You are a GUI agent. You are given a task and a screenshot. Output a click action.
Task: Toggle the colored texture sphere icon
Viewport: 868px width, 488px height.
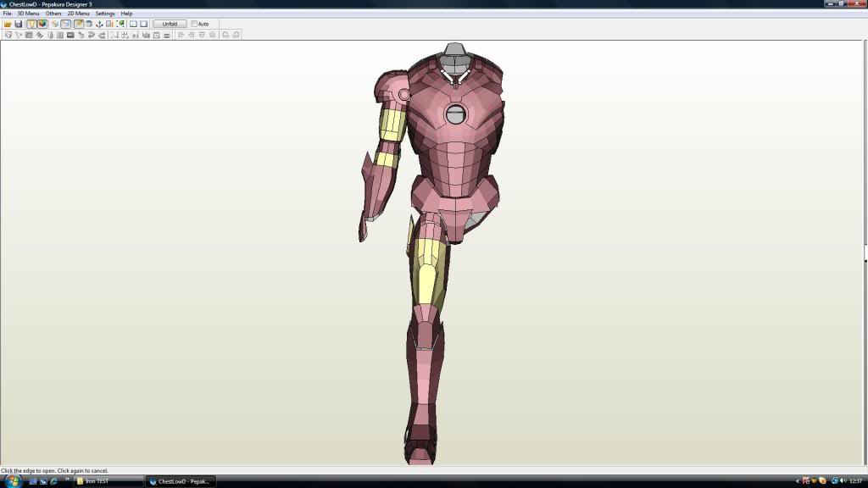tap(42, 24)
